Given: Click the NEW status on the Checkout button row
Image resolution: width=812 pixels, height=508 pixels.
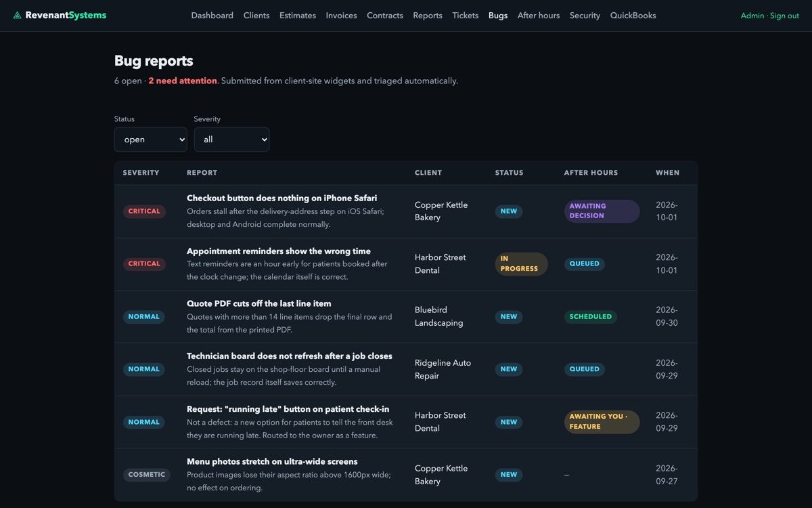Looking at the screenshot, I should click(509, 211).
